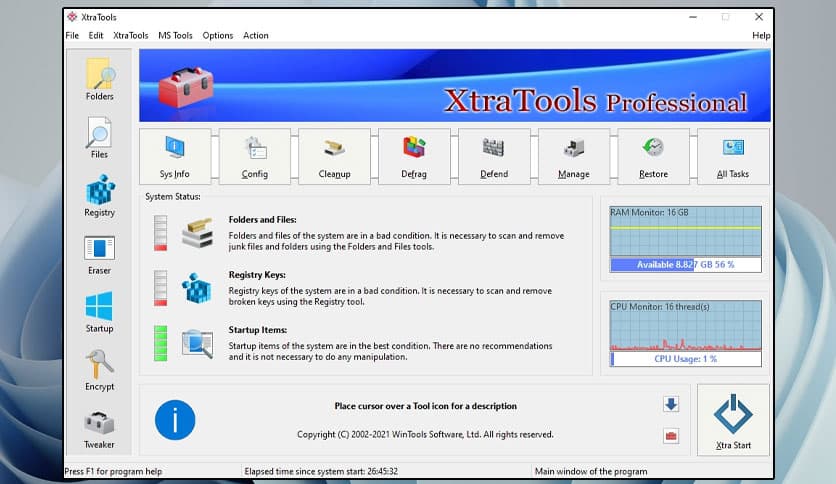Select the Restore category
Image resolution: width=836 pixels, height=484 pixels.
coord(653,156)
